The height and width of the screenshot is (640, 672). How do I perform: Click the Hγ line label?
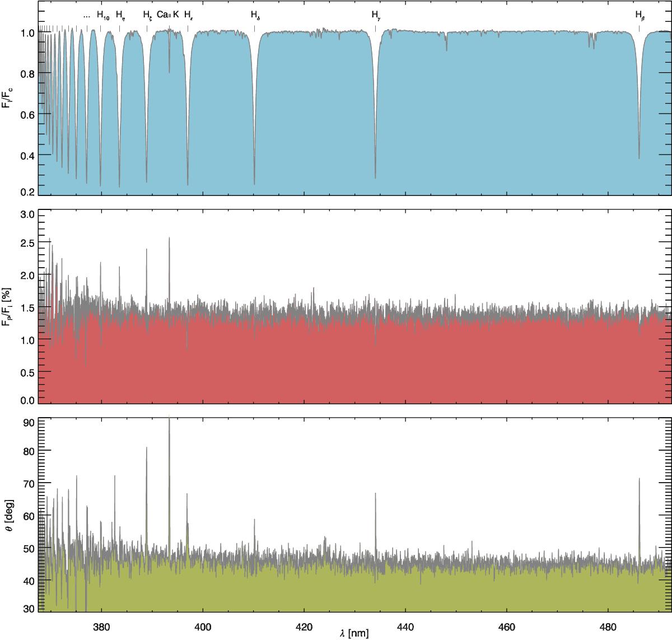pos(375,16)
